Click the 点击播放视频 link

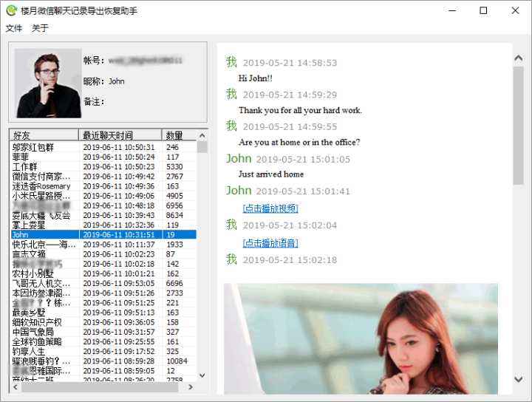tap(270, 208)
